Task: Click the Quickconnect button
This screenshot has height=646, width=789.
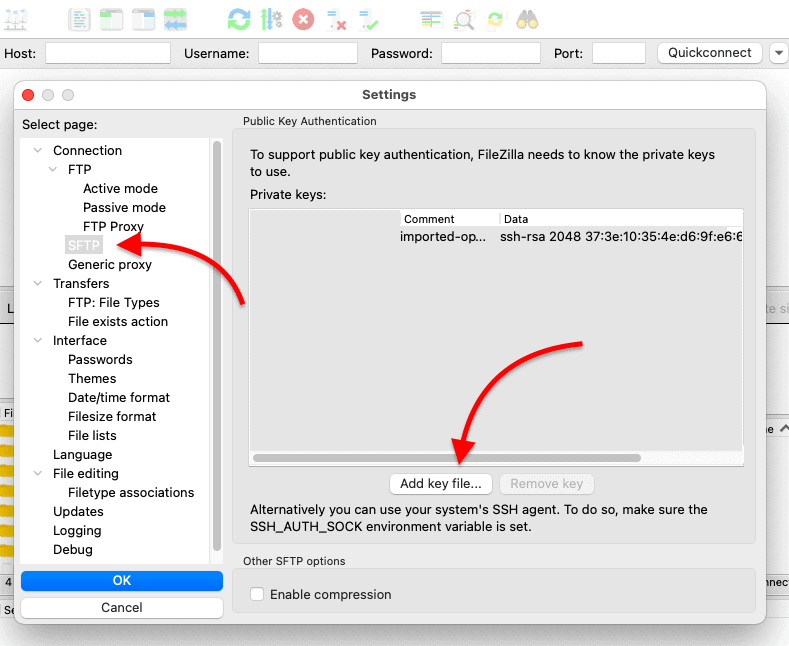Action: click(x=709, y=53)
